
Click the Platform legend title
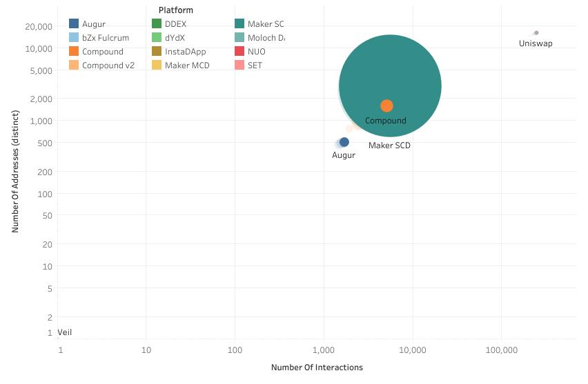[175, 10]
